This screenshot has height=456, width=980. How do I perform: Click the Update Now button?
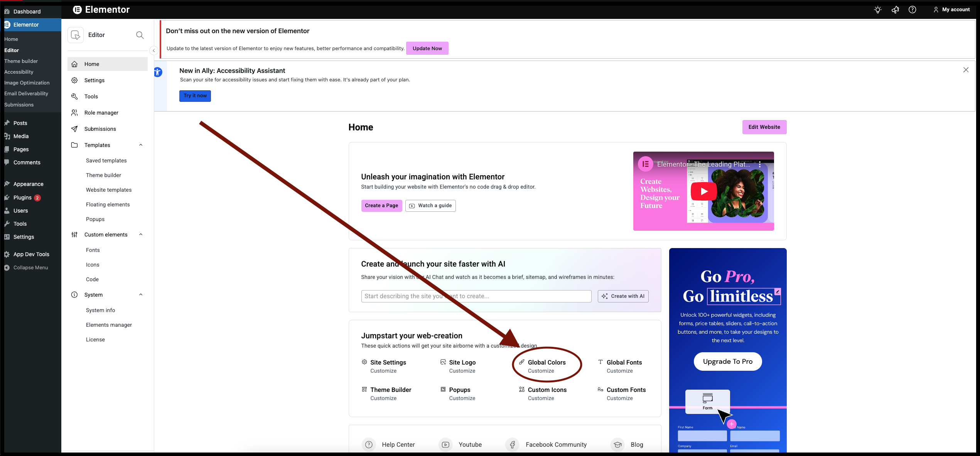[x=427, y=48]
